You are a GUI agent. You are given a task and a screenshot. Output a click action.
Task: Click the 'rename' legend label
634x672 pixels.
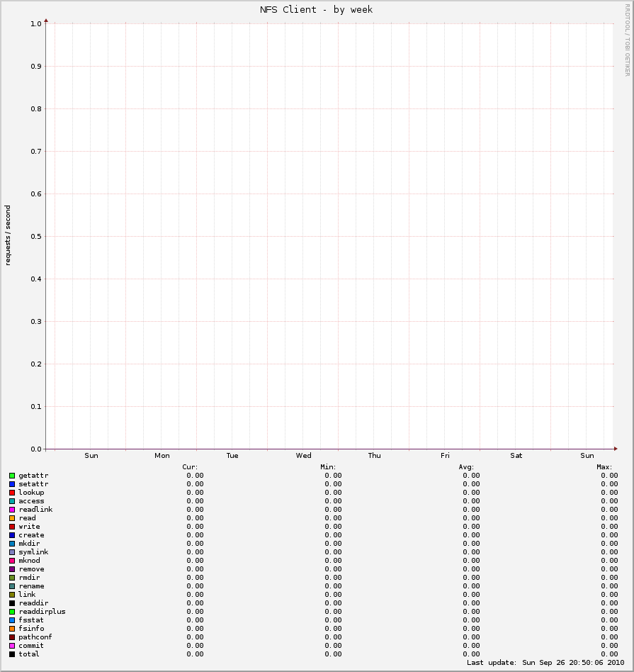pyautogui.click(x=31, y=586)
